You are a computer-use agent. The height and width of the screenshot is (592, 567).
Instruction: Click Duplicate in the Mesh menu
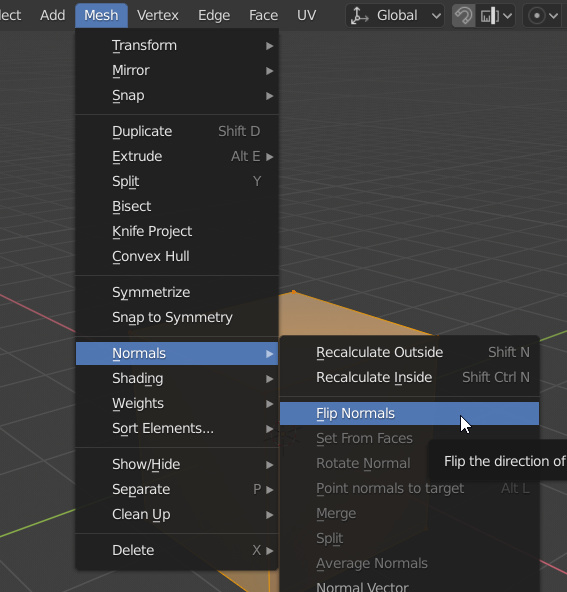tap(177, 131)
